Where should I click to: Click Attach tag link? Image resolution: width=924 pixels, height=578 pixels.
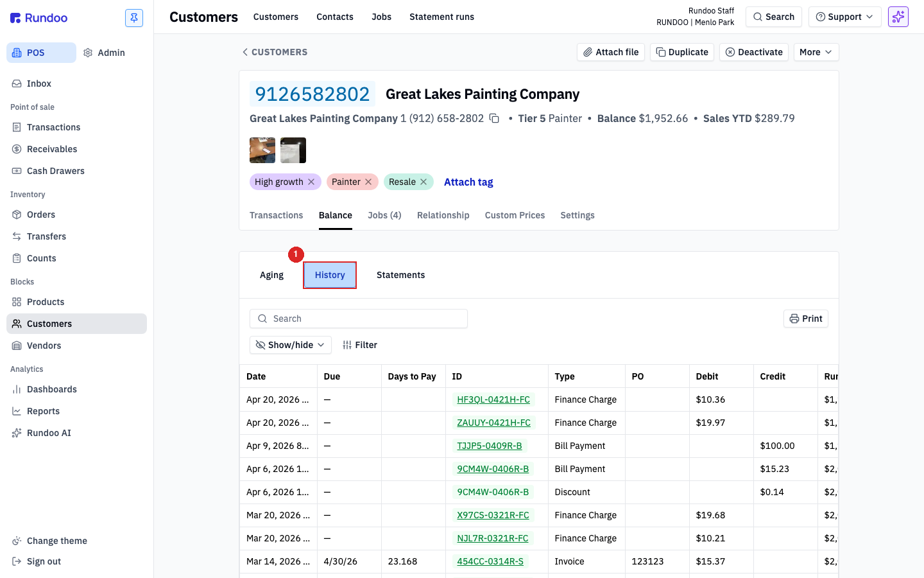pos(468,182)
